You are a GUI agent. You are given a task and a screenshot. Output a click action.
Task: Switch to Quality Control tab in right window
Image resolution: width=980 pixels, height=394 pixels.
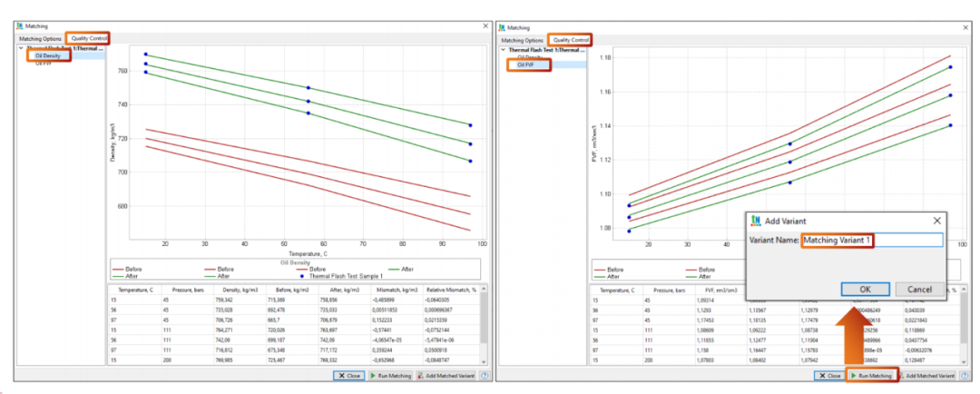[572, 39]
